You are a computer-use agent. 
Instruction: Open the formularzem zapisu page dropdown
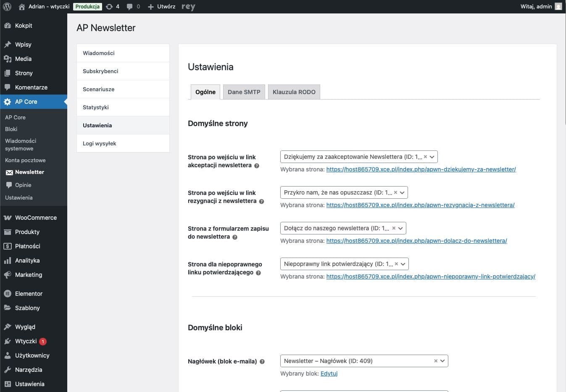click(x=401, y=228)
